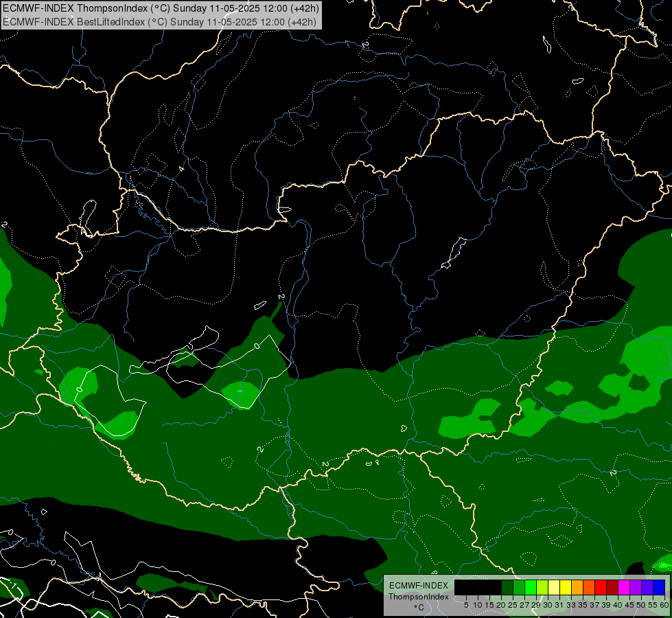
Task: Click the legend scale value 33
Action: pos(571,605)
